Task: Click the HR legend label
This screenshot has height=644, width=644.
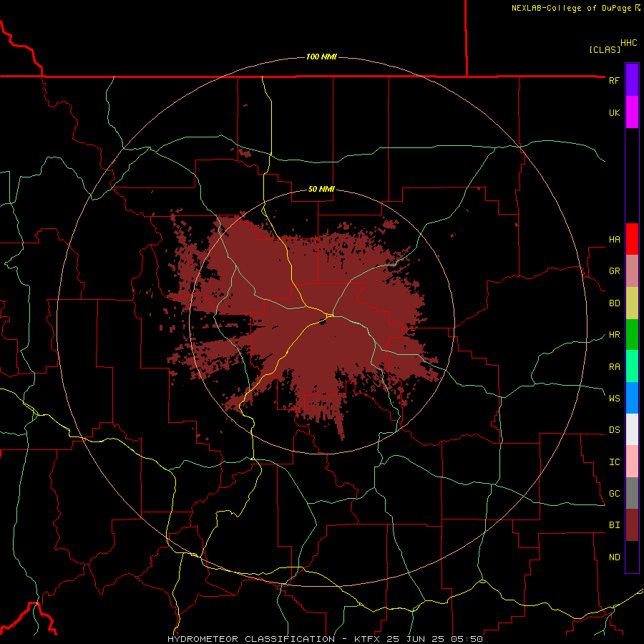Action: pos(614,335)
